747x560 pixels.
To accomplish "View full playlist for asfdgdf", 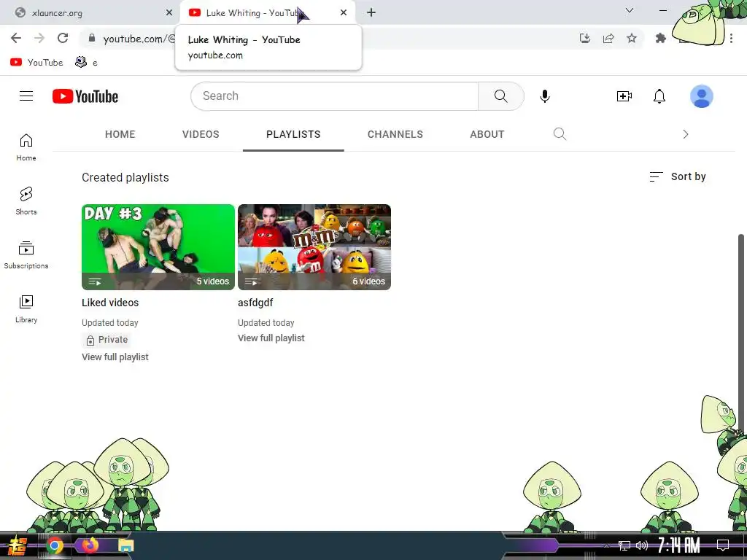I will point(271,338).
